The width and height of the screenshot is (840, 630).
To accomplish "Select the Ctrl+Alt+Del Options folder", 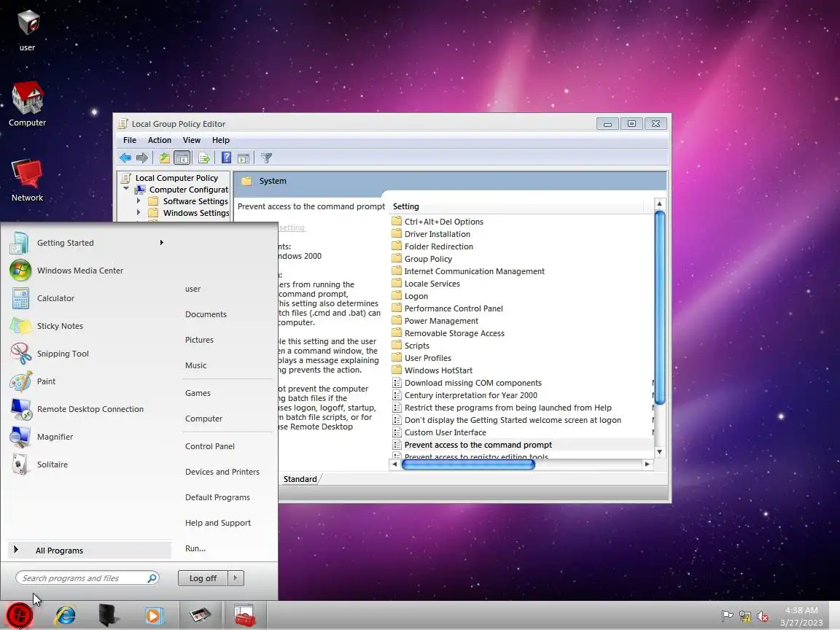I will pyautogui.click(x=443, y=222).
